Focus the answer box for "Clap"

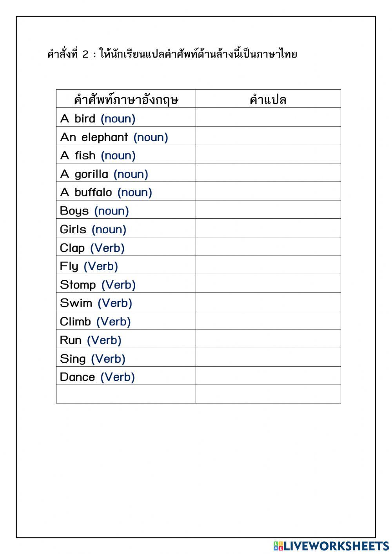268,247
